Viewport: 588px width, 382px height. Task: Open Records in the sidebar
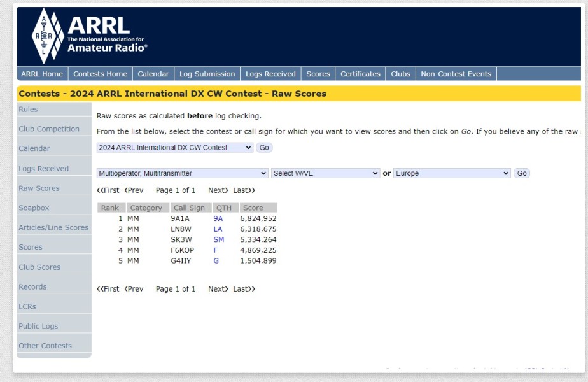[x=32, y=286]
